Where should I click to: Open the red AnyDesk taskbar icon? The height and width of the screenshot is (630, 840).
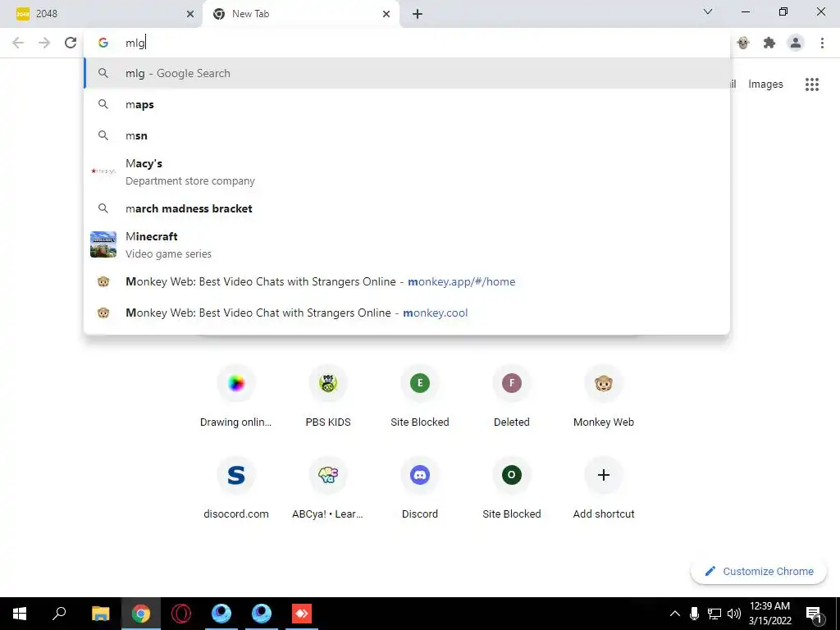click(x=302, y=614)
